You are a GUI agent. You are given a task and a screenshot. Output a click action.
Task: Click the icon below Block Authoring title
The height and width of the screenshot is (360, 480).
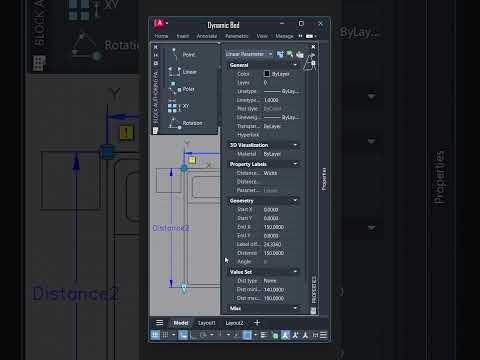155,131
